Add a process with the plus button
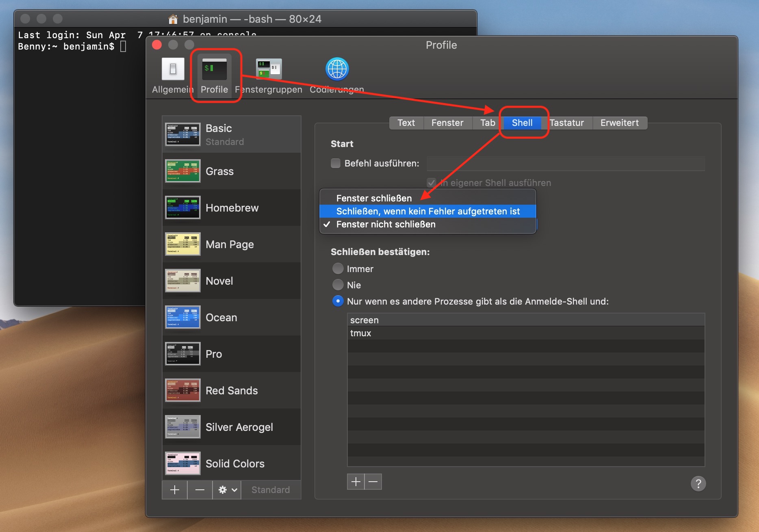Viewport: 759px width, 532px height. [x=356, y=482]
